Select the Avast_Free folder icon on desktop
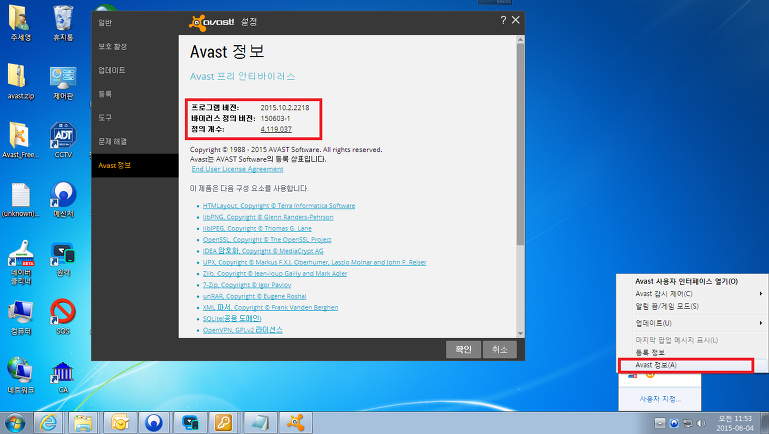 [20, 141]
